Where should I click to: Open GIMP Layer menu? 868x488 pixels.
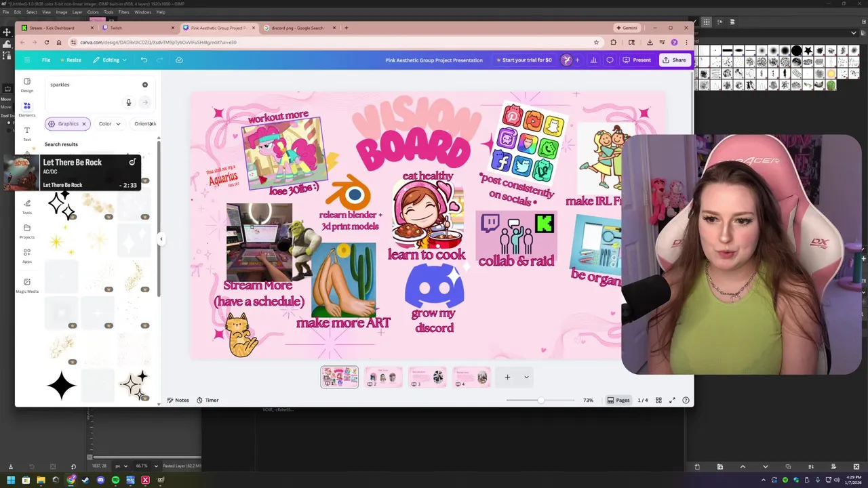(77, 12)
